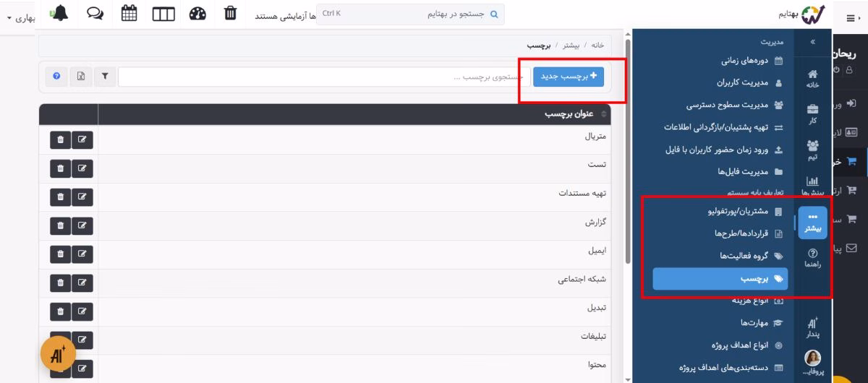The width and height of the screenshot is (868, 383).
Task: Open the calendar icon in top bar
Action: (129, 13)
